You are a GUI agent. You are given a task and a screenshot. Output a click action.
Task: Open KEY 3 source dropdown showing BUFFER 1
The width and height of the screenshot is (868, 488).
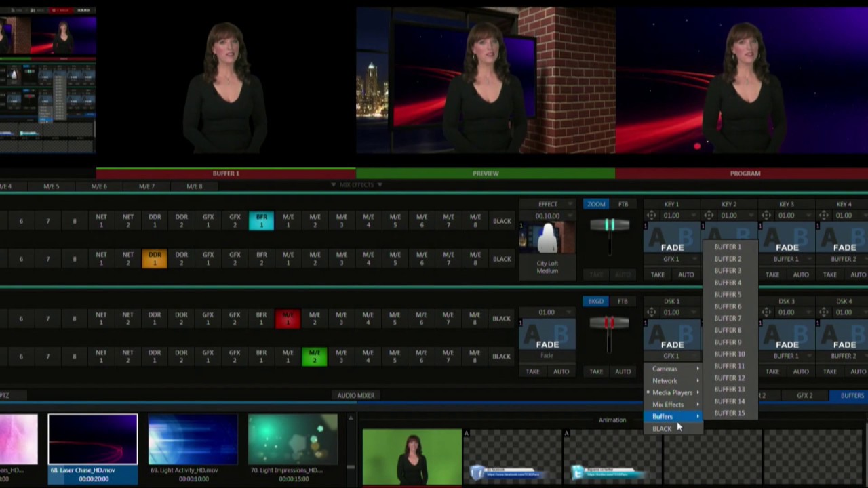(x=787, y=259)
